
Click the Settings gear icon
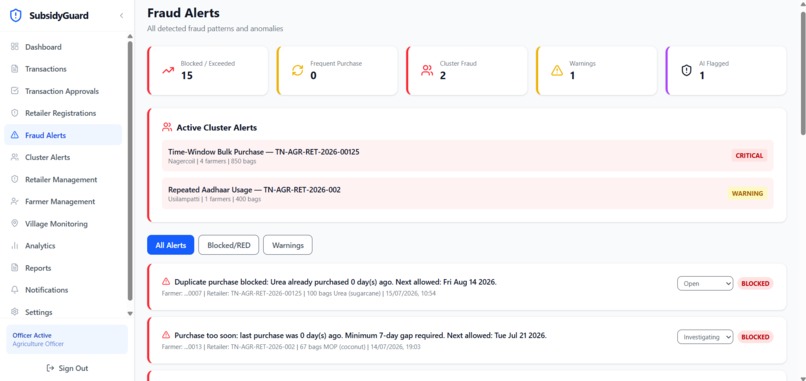pyautogui.click(x=14, y=312)
